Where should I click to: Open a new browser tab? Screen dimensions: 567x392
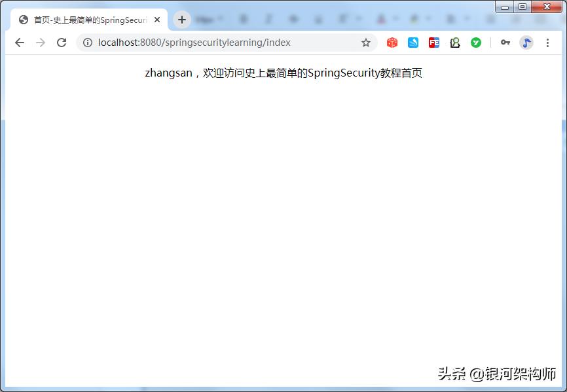[181, 20]
